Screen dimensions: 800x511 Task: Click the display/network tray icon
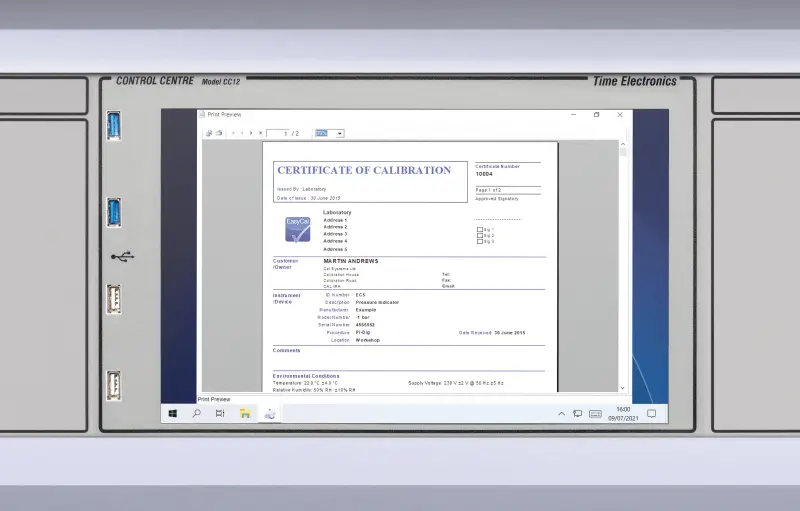coord(577,414)
